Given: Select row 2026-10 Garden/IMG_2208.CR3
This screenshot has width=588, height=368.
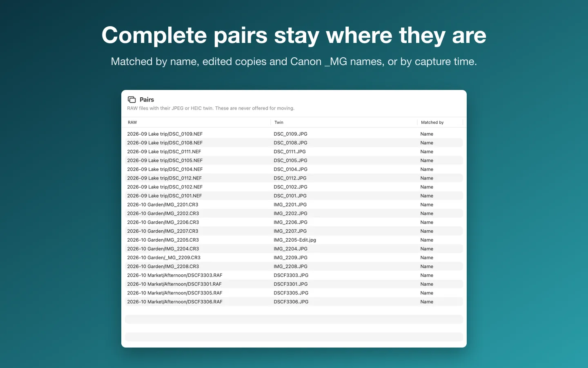Looking at the screenshot, I should [x=294, y=267].
